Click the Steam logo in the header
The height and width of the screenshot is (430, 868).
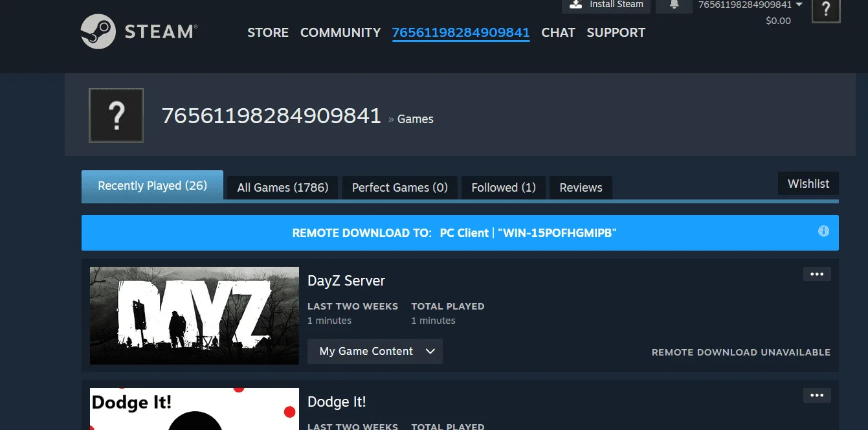point(139,32)
